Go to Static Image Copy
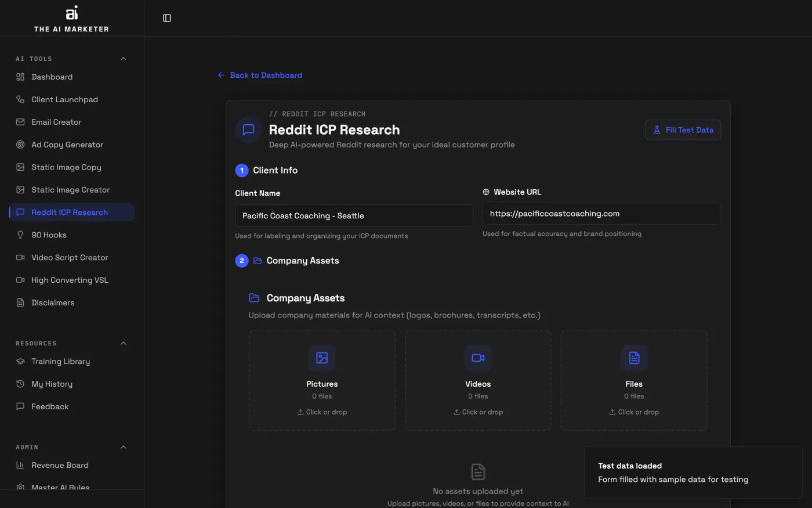 [72, 167]
